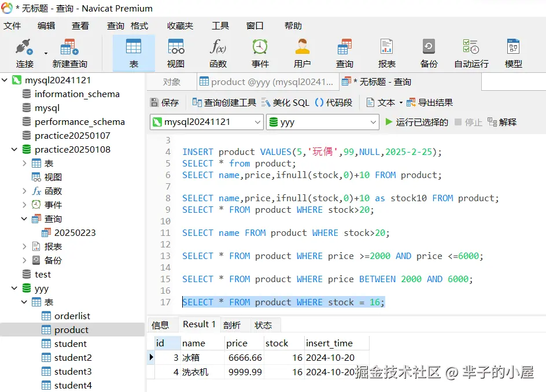The height and width of the screenshot is (392, 546).
Task: Select the student3 table
Action: pyautogui.click(x=73, y=372)
